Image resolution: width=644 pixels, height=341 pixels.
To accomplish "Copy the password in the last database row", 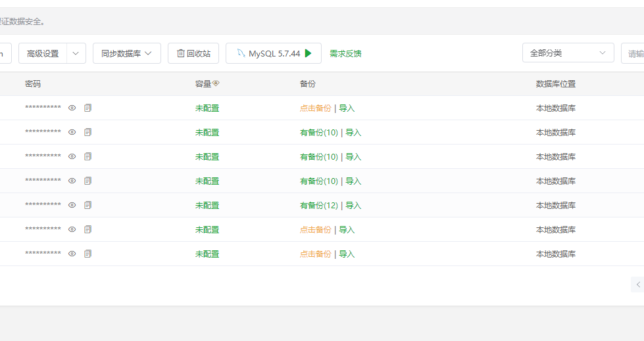I will pyautogui.click(x=87, y=254).
